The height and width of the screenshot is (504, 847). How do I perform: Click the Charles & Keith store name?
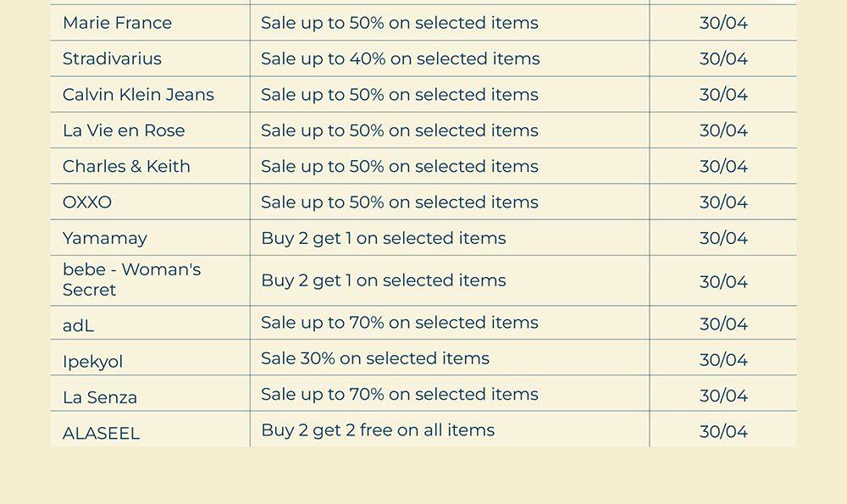click(x=126, y=167)
